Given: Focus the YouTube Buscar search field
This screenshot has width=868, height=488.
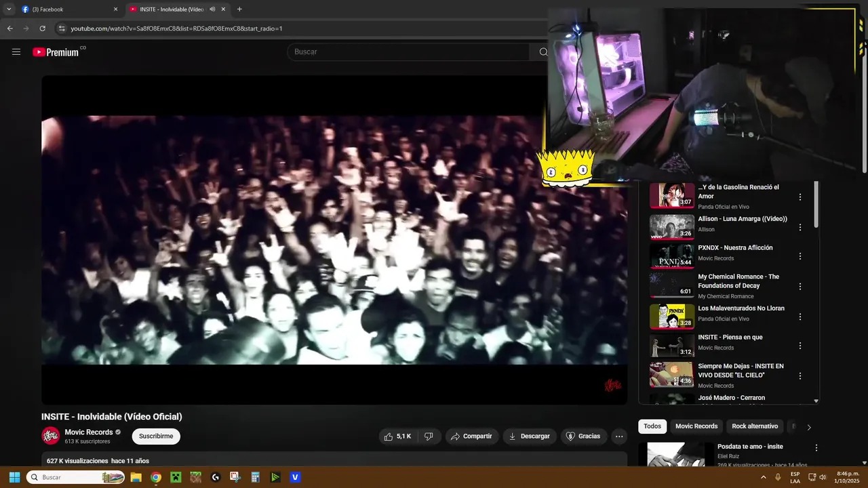Looking at the screenshot, I should click(409, 52).
